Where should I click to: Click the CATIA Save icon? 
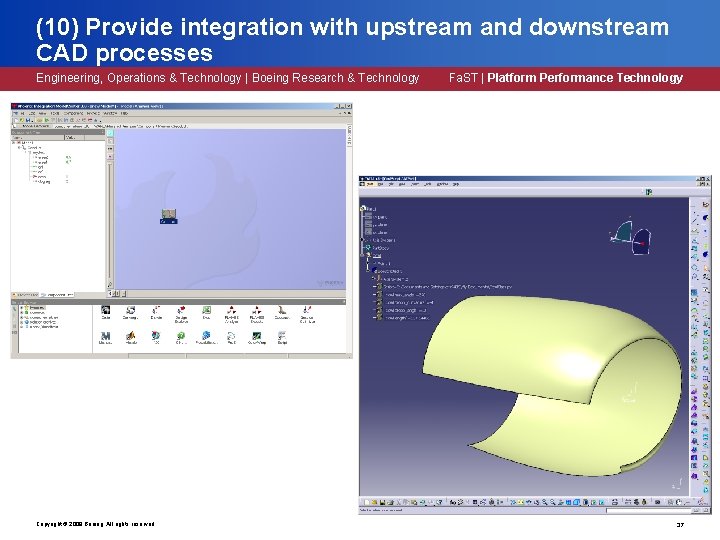(382, 502)
